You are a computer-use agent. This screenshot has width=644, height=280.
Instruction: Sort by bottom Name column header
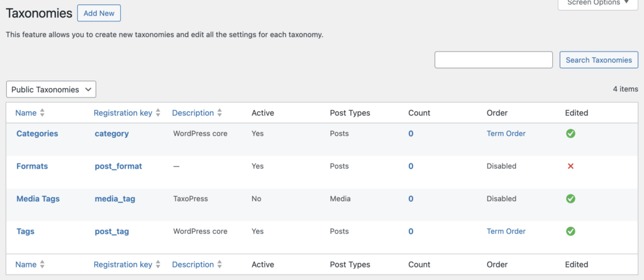(26, 264)
